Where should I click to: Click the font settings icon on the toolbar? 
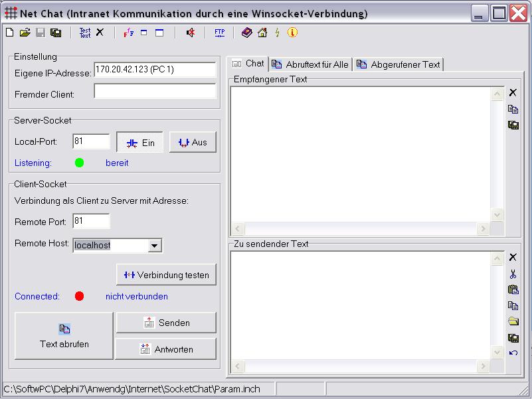(x=128, y=32)
